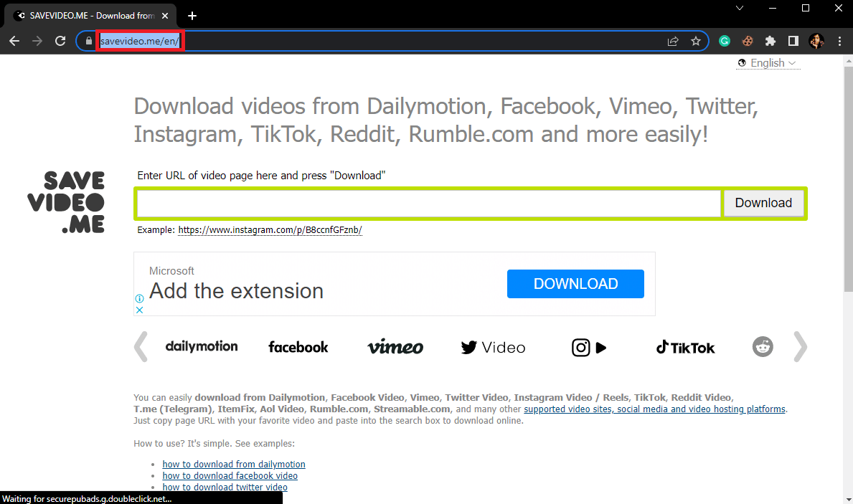Click the blue DOWNLOAD ad button
853x504 pixels.
575,284
